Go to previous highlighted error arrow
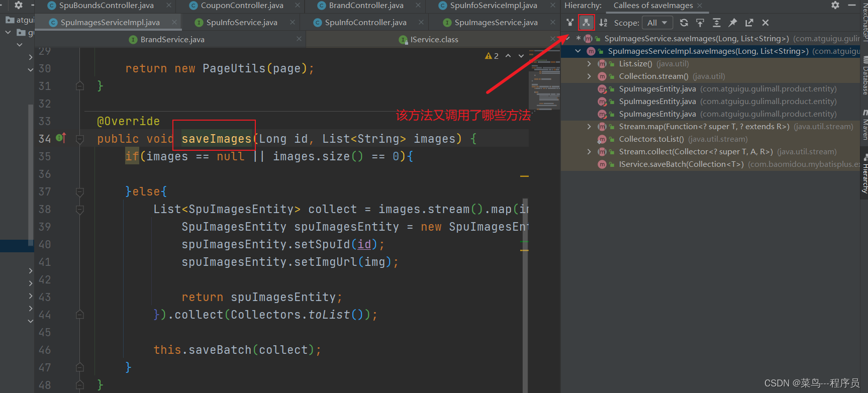868x393 pixels. coord(508,56)
